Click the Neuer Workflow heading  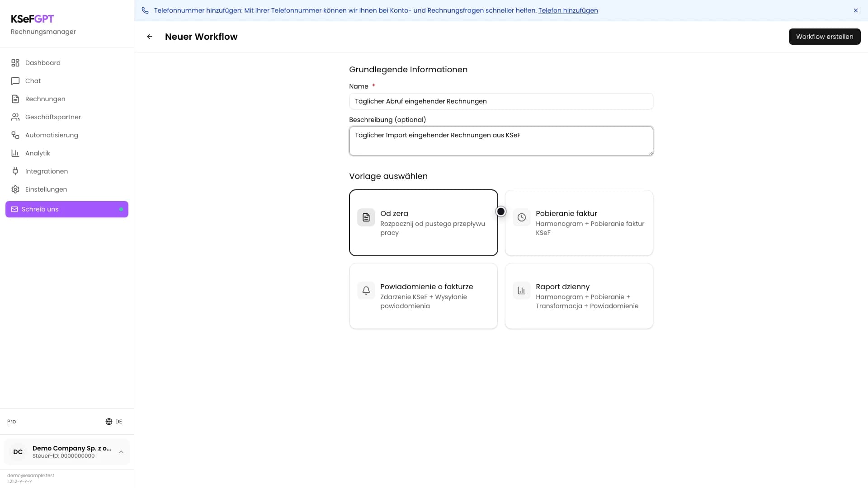201,37
